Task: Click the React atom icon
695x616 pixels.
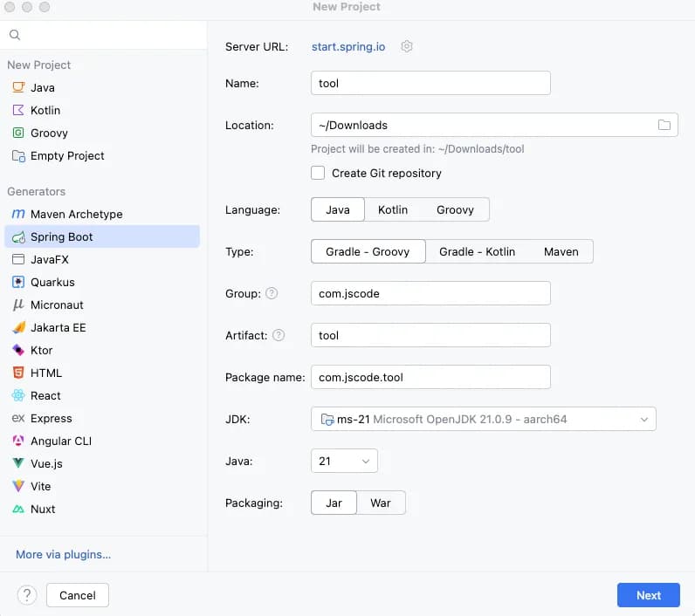Action: [18, 395]
